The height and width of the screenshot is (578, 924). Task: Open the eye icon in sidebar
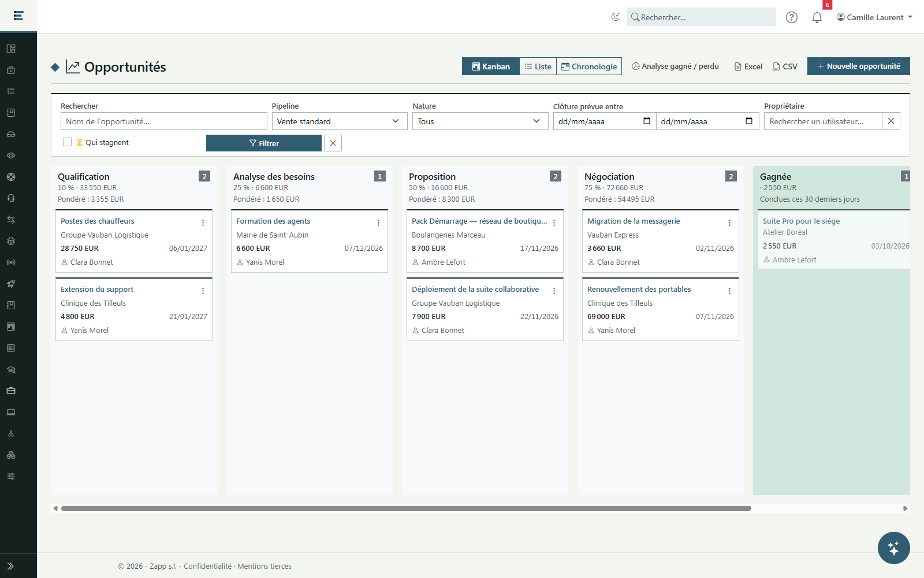(11, 155)
